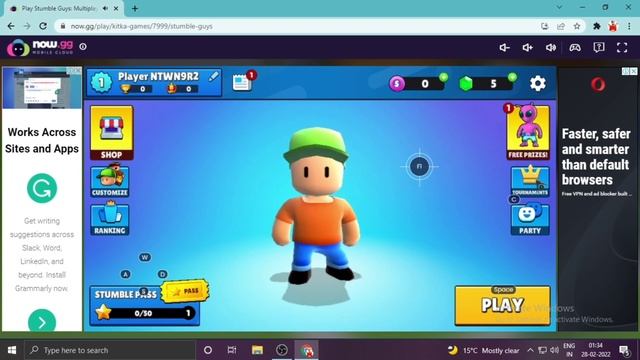Claim the Free Prizes offer
This screenshot has width=640, height=360.
(x=528, y=132)
